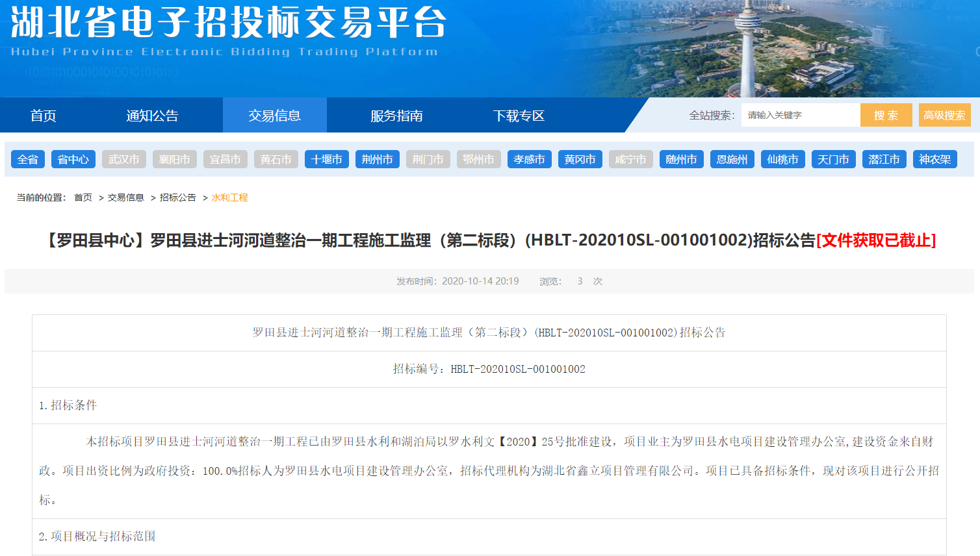980x556 pixels.
Task: Click 招标公告 in the breadcrumb trail
Action: [x=177, y=197]
